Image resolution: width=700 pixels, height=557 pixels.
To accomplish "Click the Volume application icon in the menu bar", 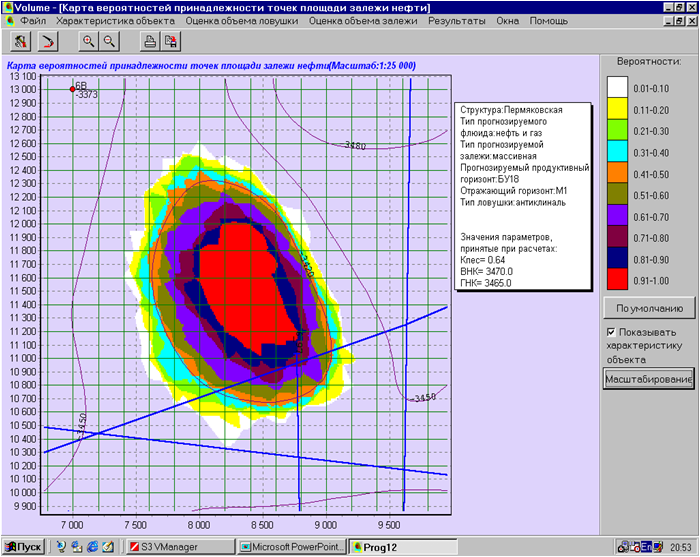I will 9,20.
